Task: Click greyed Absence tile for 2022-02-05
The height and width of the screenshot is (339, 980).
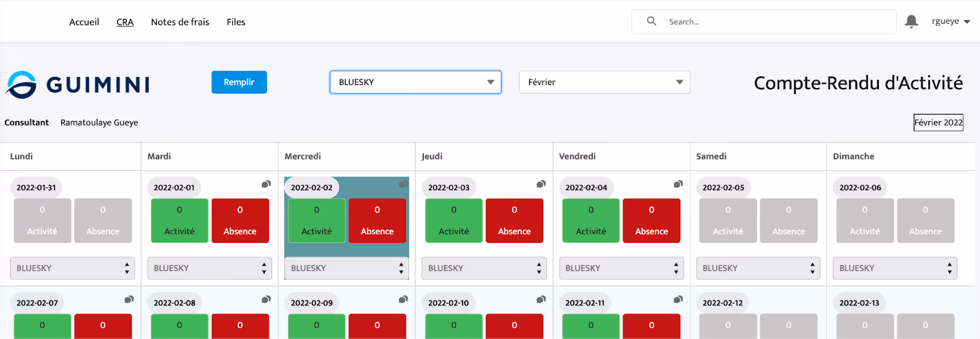Action: pos(789,220)
